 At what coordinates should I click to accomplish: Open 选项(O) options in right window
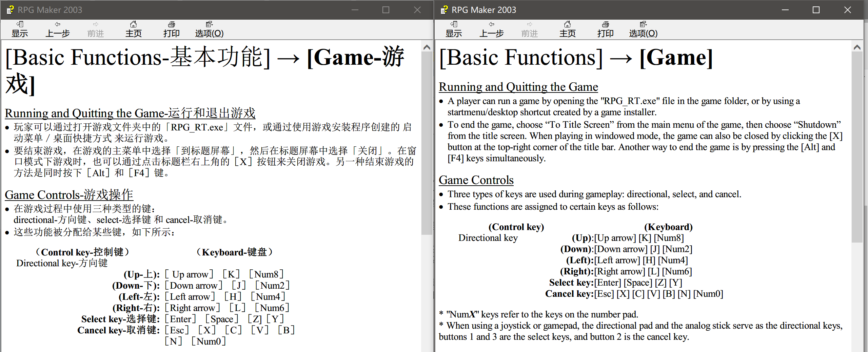point(643,29)
